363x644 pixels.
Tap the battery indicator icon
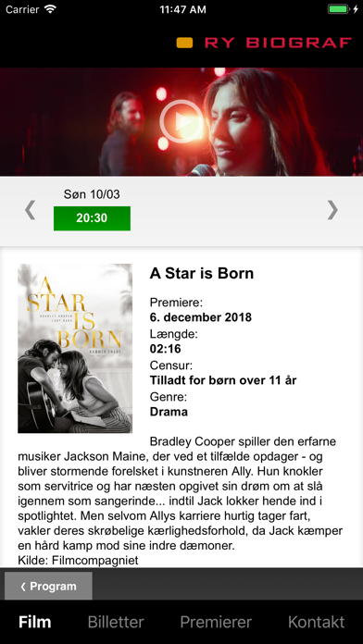click(338, 9)
